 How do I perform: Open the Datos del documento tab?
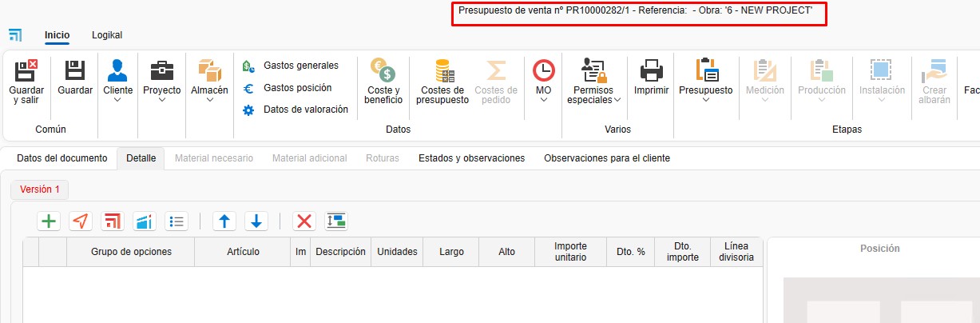point(61,158)
